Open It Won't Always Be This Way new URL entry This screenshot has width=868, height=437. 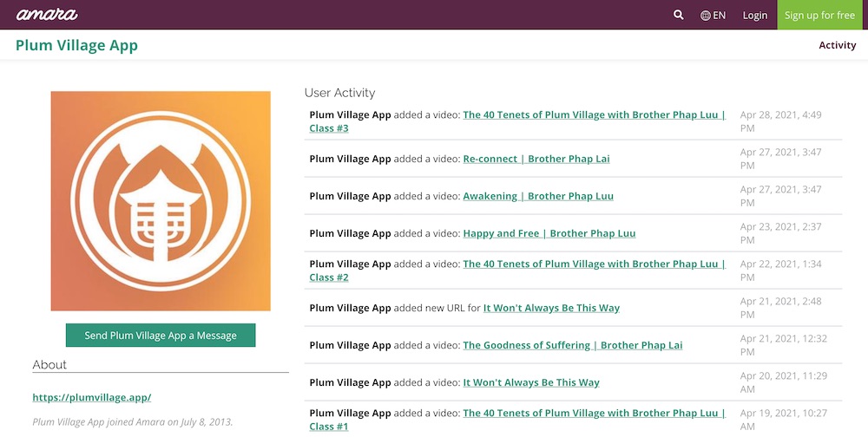pyautogui.click(x=551, y=308)
